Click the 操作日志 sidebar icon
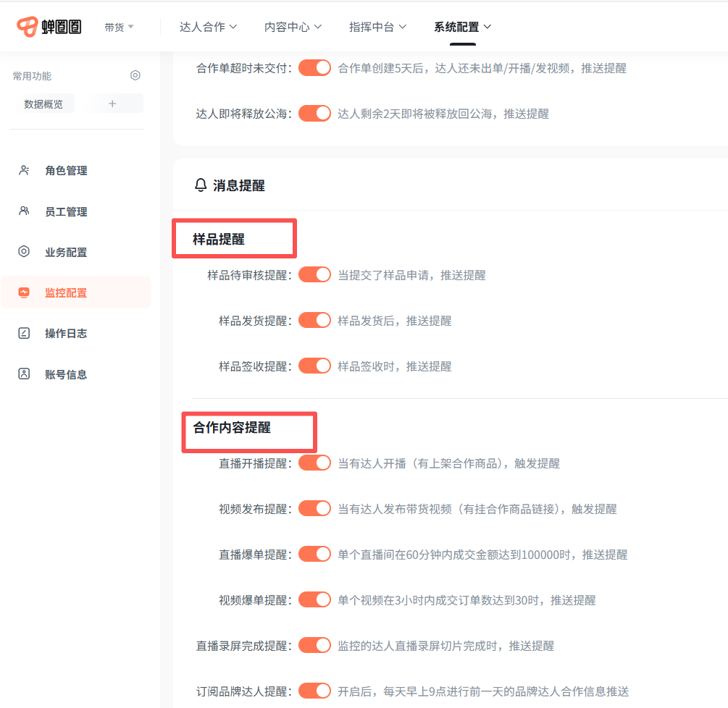The width and height of the screenshot is (728, 708). tap(24, 333)
